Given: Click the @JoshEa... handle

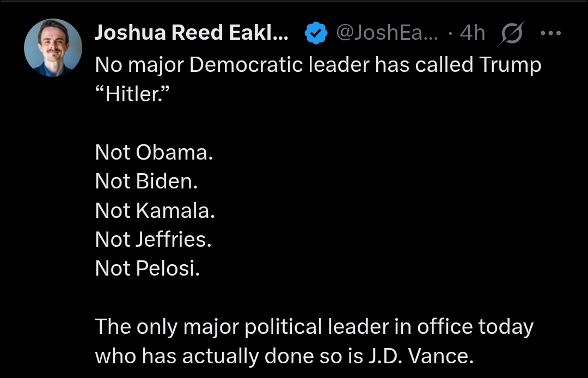Looking at the screenshot, I should (388, 33).
